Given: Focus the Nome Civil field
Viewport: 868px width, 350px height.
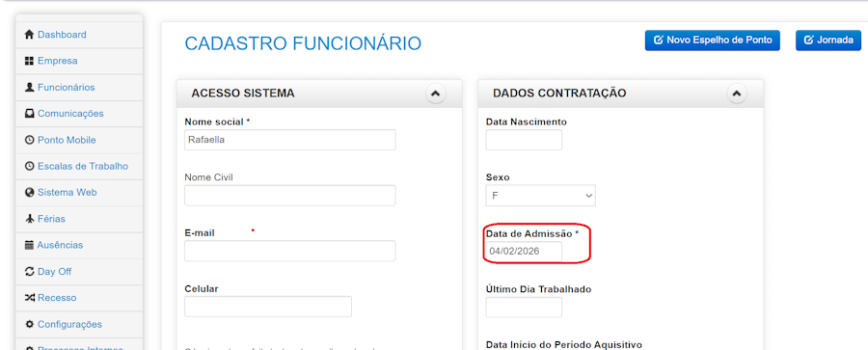Looking at the screenshot, I should click(x=290, y=196).
